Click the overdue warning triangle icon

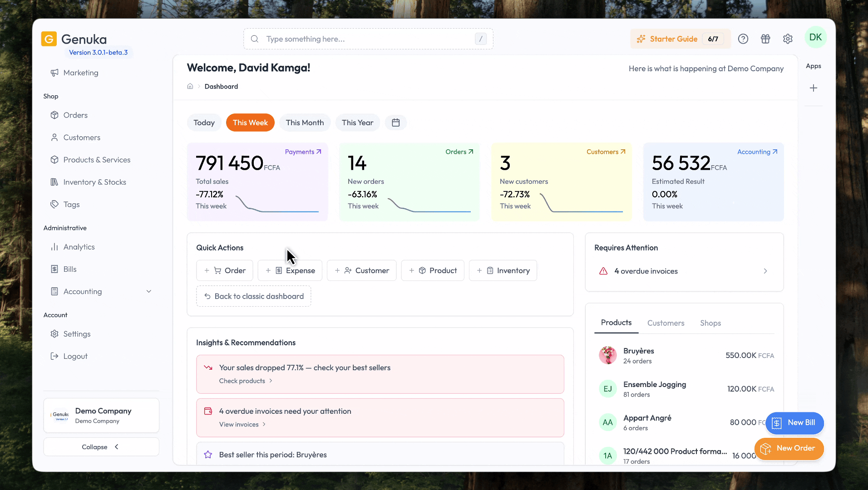(x=603, y=271)
